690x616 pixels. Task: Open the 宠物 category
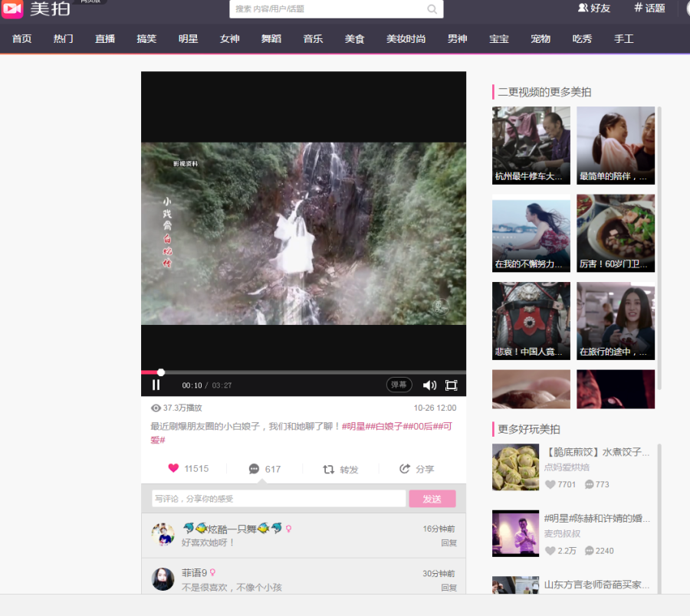coord(540,39)
